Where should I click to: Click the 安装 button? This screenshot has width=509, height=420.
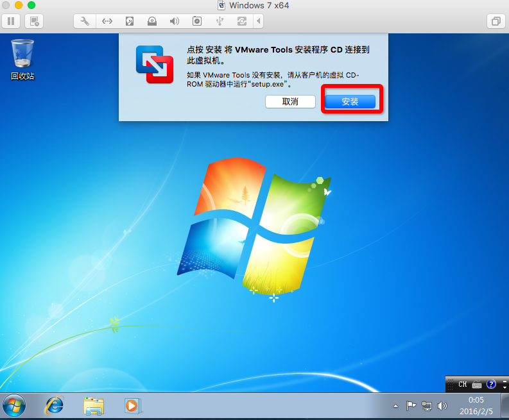[x=350, y=101]
